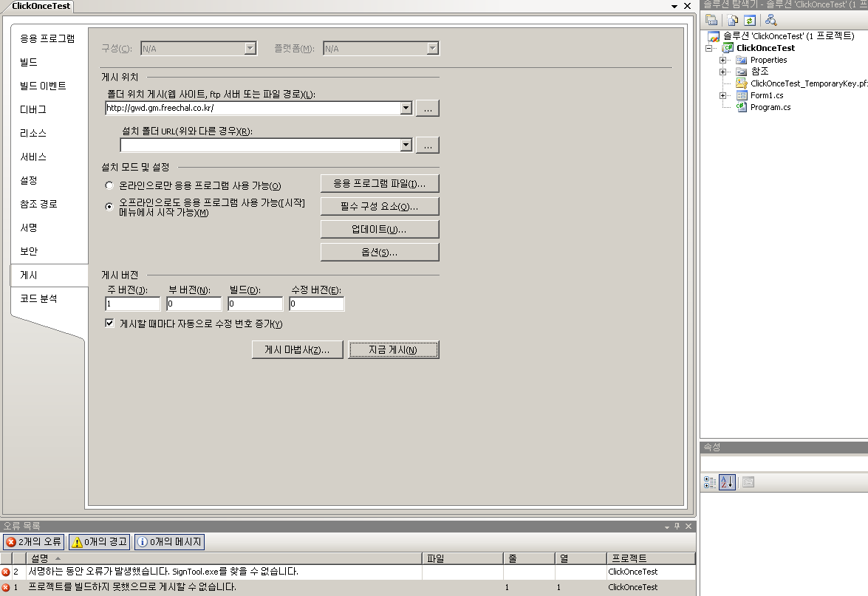Switch to categorized view in the properties panel
This screenshot has height=596, width=868.
click(x=710, y=482)
